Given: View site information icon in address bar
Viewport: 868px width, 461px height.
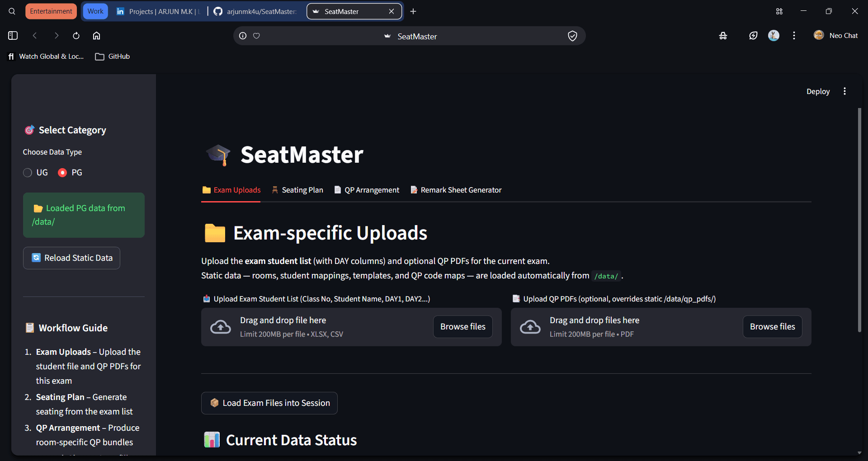Looking at the screenshot, I should click(x=243, y=36).
